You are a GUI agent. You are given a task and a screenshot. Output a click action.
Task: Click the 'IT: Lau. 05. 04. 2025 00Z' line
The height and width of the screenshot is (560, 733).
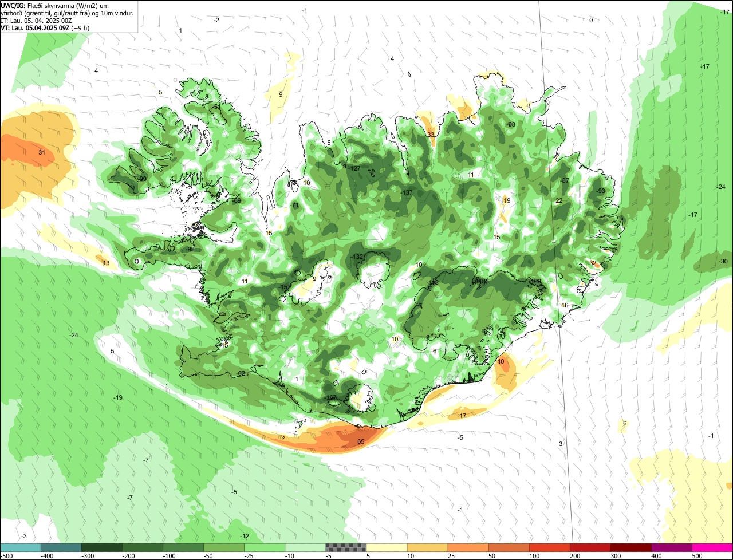coord(37,21)
